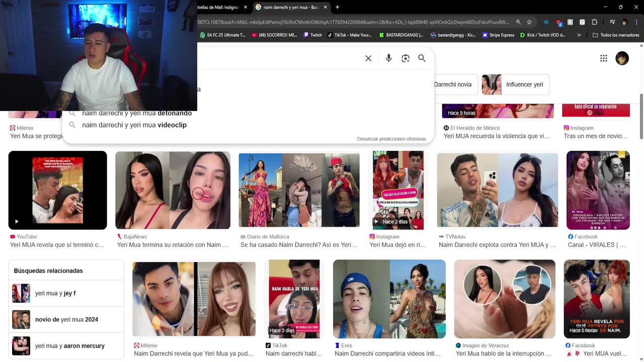Screen dimensions: 644x362
Task: Open the zoom magnifier in the address bar
Action: 518,22
